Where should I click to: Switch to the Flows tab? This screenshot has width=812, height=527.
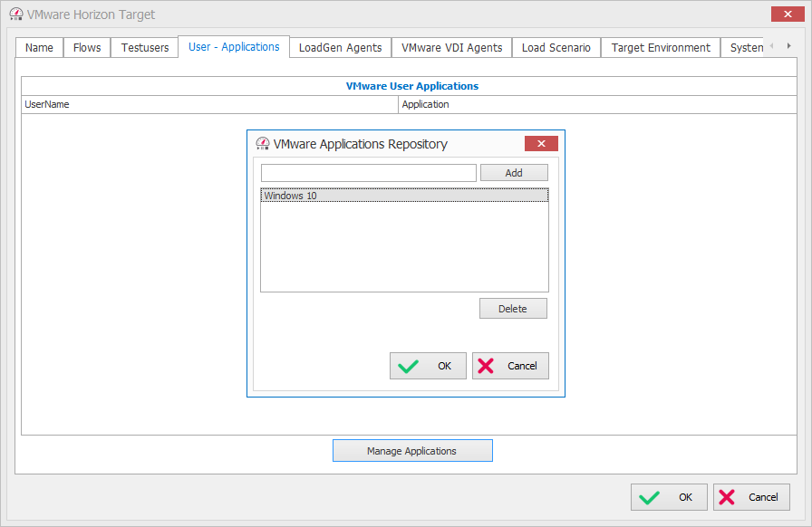coord(87,48)
